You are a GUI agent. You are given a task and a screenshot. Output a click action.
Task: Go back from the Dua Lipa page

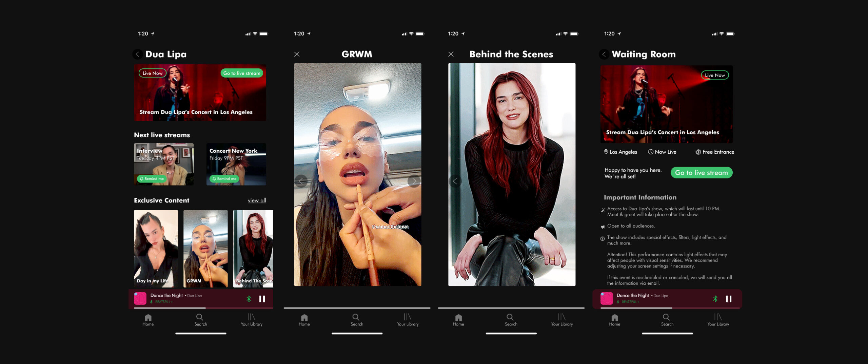coord(137,54)
